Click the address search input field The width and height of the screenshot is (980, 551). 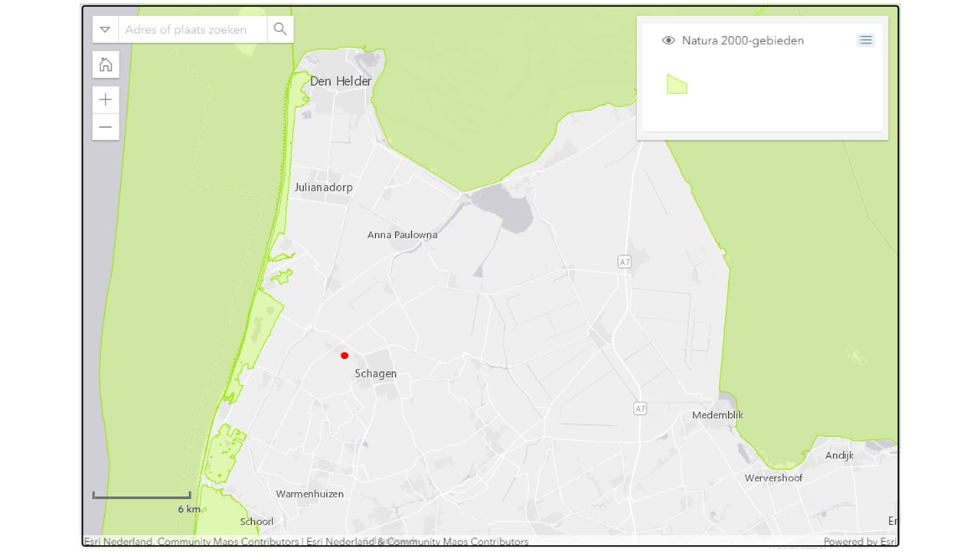191,30
